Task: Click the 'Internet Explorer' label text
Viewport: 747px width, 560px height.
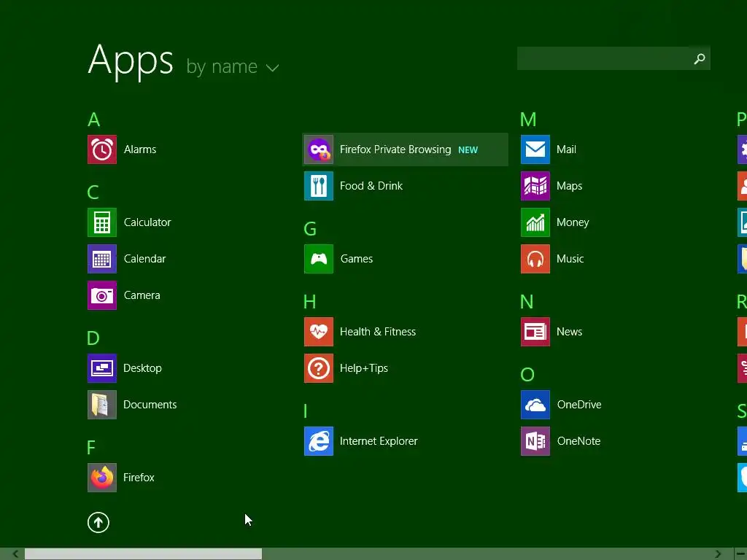Action: point(379,441)
